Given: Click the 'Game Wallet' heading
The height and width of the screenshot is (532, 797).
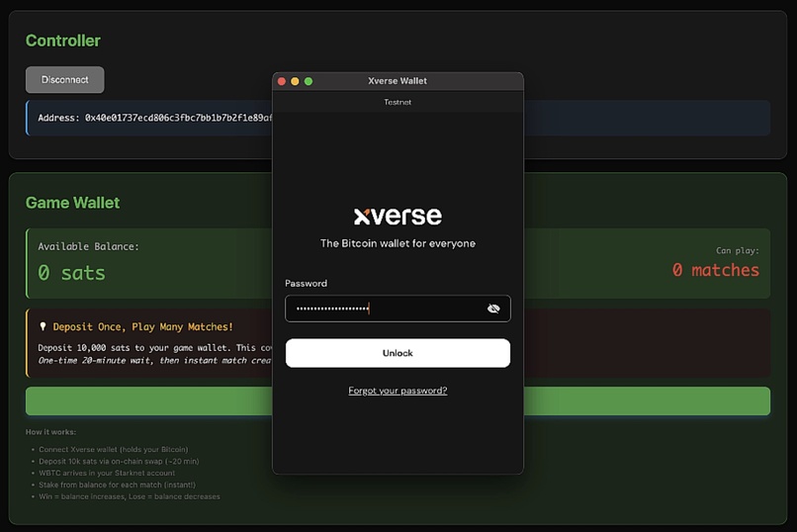Looking at the screenshot, I should (73, 203).
